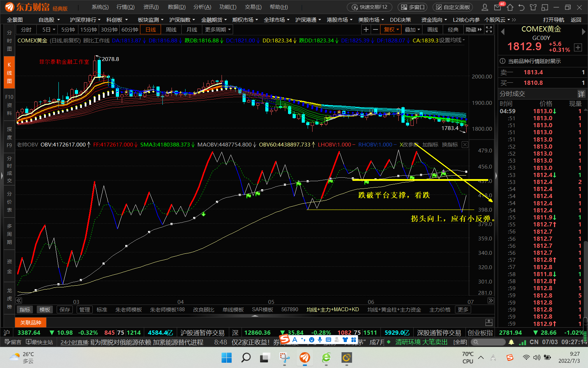Click the 24小时直播 news link
Viewport: 588px width, 368px height.
pos(74,342)
